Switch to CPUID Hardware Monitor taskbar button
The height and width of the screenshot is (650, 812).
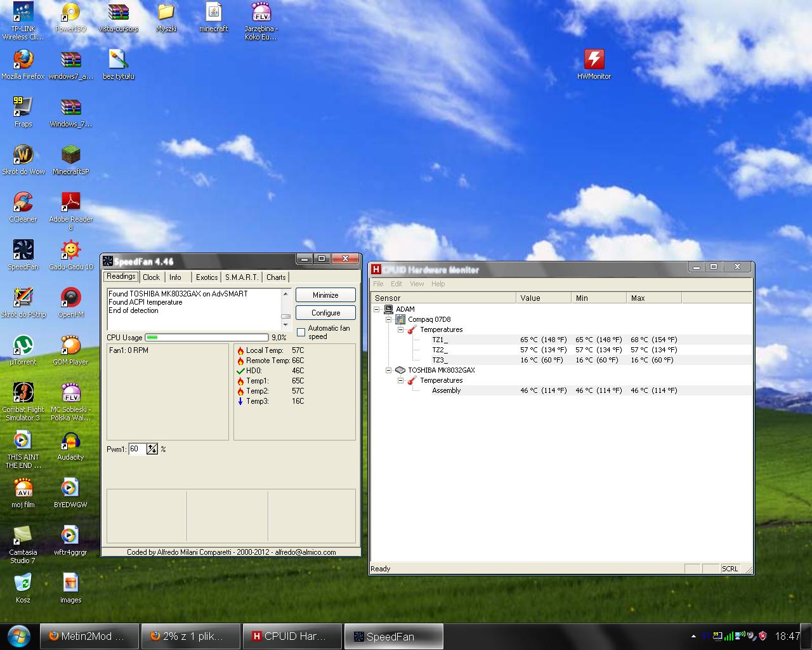[292, 636]
